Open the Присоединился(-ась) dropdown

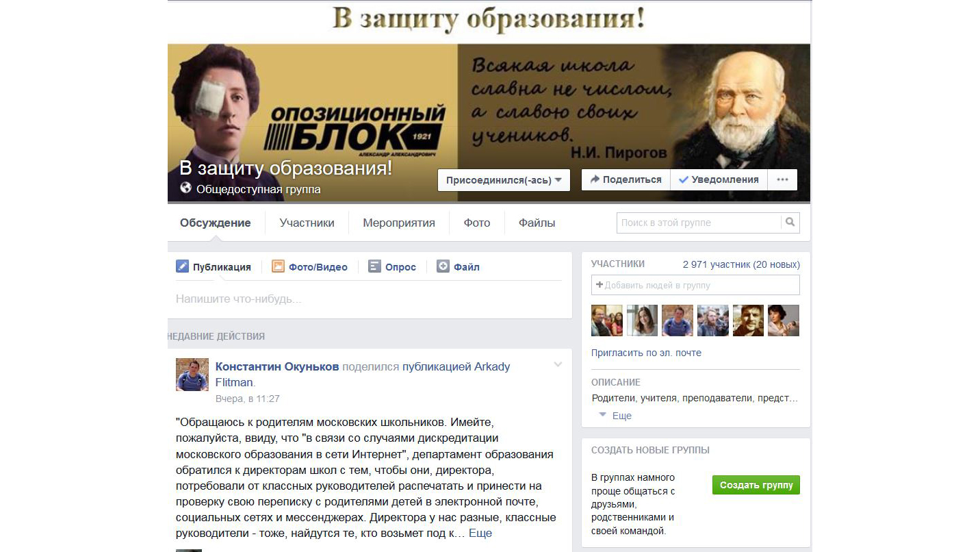504,180
